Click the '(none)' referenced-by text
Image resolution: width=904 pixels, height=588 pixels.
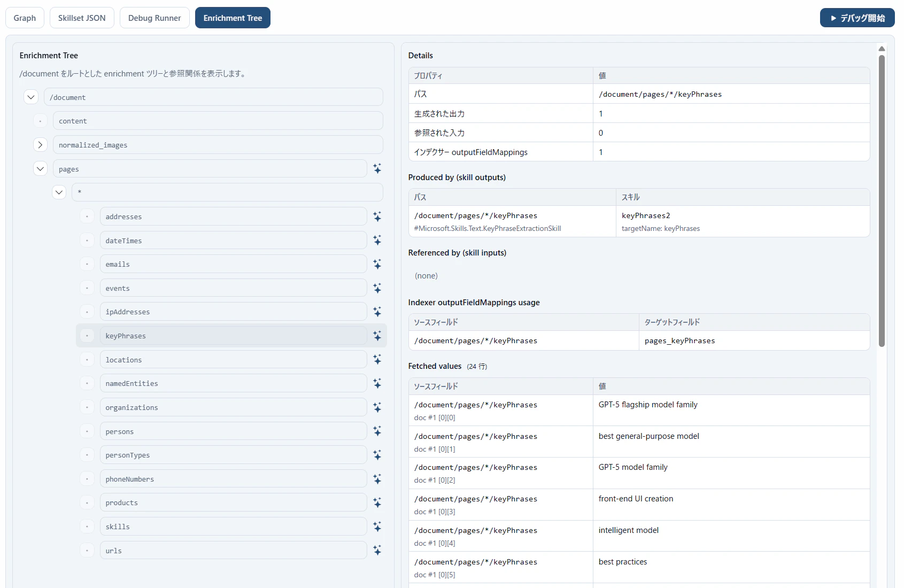click(426, 276)
